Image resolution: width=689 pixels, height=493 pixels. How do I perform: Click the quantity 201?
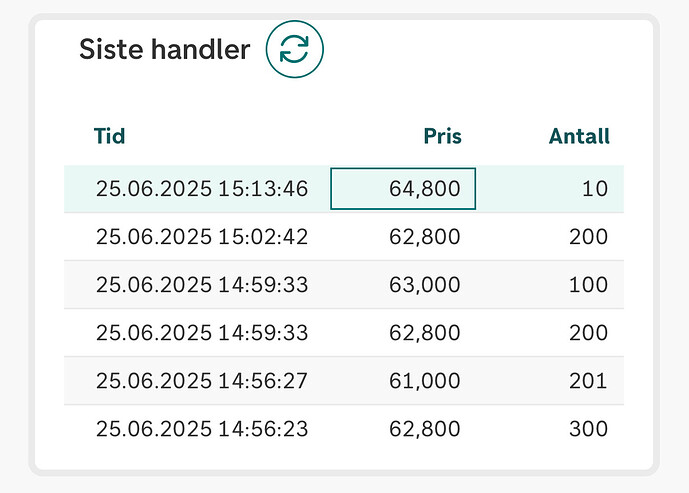588,381
